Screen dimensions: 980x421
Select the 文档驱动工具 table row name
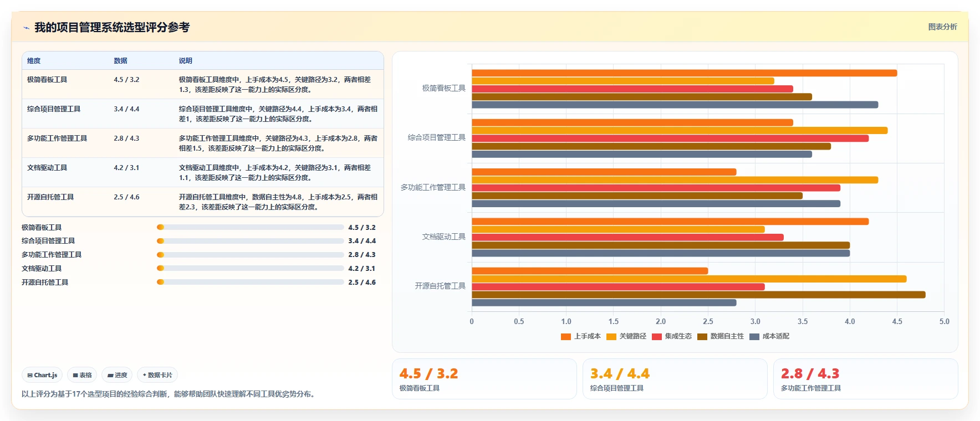(47, 168)
